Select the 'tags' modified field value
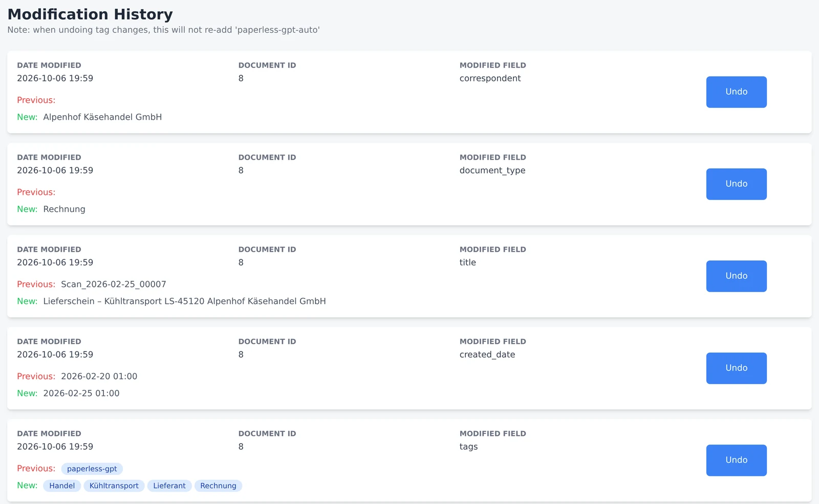819x504 pixels. click(468, 447)
